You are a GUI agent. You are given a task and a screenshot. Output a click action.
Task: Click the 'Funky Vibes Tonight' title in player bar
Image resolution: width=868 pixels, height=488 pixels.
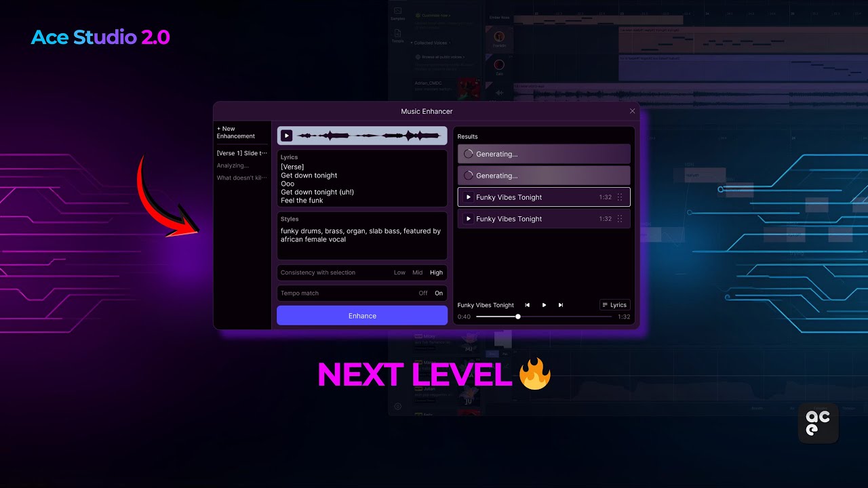(x=486, y=305)
